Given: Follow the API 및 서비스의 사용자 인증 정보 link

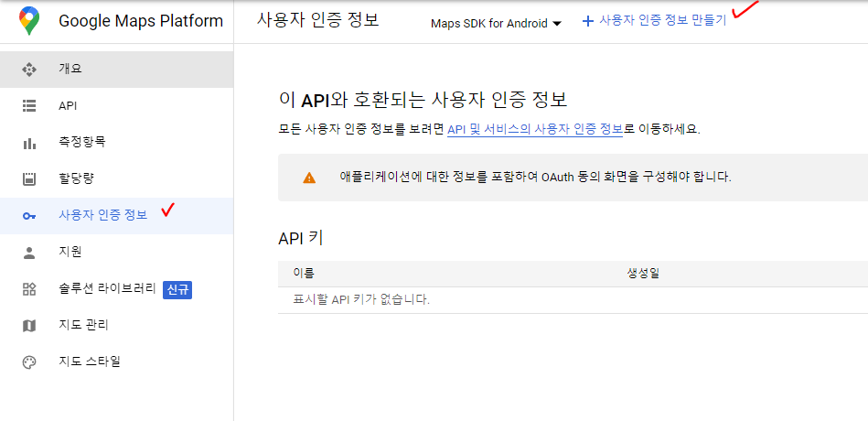Looking at the screenshot, I should coord(535,130).
